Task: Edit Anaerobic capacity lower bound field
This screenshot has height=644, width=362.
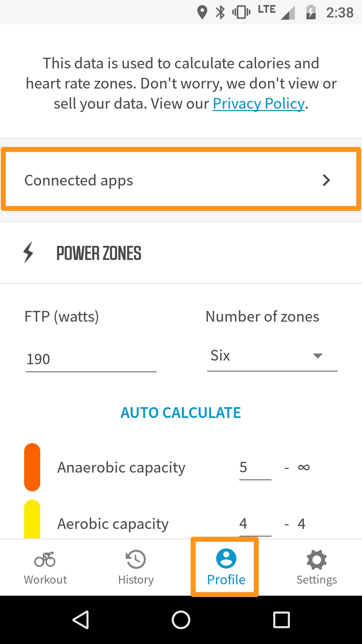Action: click(255, 468)
